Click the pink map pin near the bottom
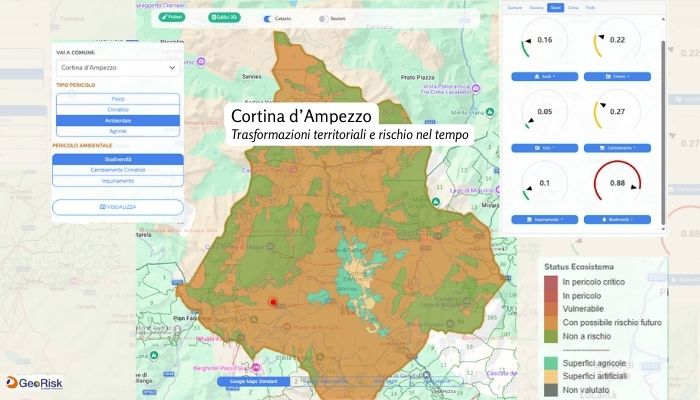The image size is (700, 400). coord(256,363)
